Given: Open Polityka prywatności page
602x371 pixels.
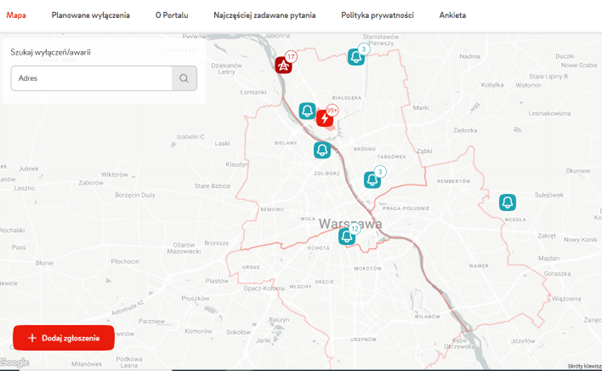Looking at the screenshot, I should tap(377, 15).
